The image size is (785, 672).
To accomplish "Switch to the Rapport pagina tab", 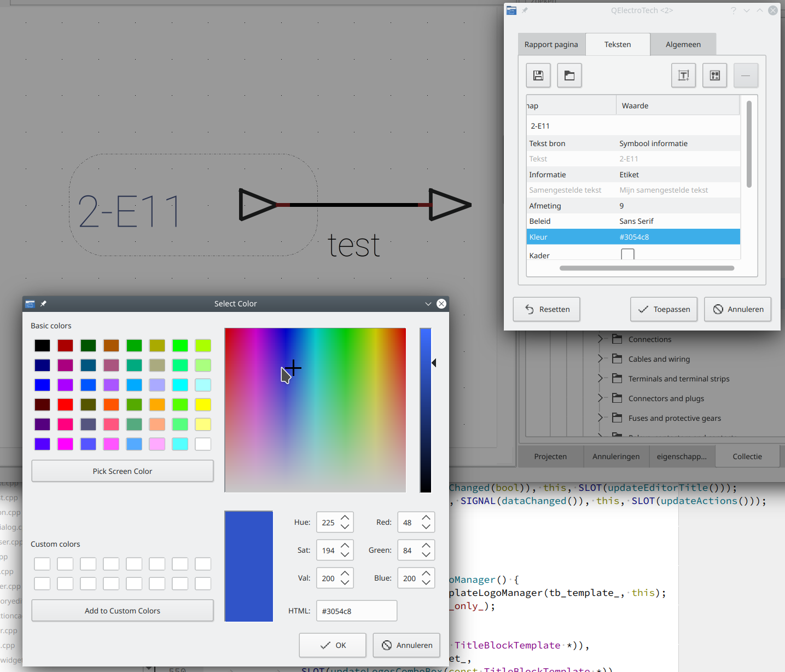I will [x=551, y=44].
